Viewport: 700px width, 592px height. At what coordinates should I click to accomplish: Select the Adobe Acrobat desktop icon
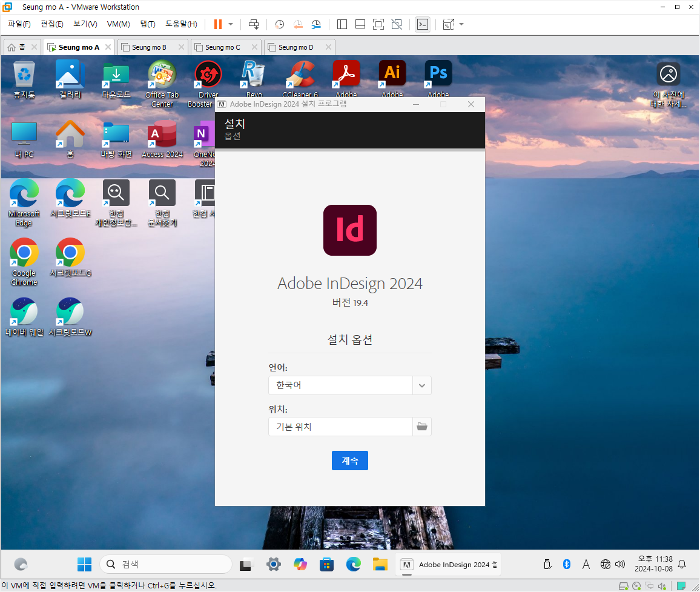346,79
